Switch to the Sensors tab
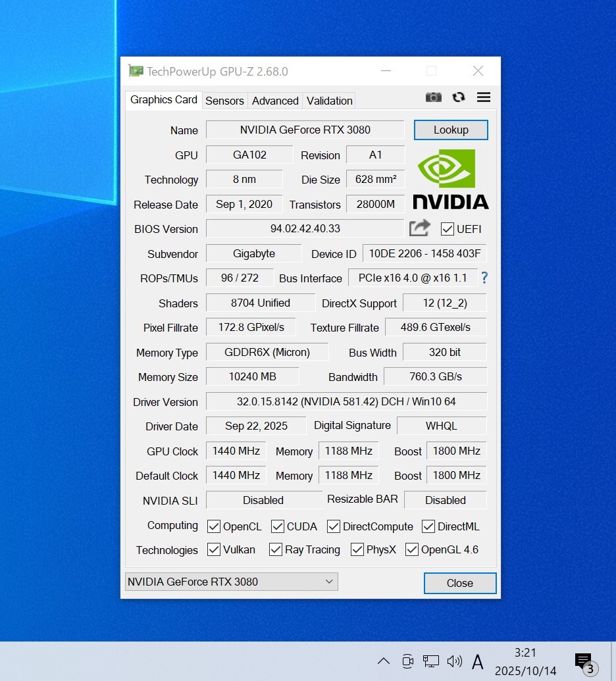Image resolution: width=616 pixels, height=681 pixels. (224, 101)
